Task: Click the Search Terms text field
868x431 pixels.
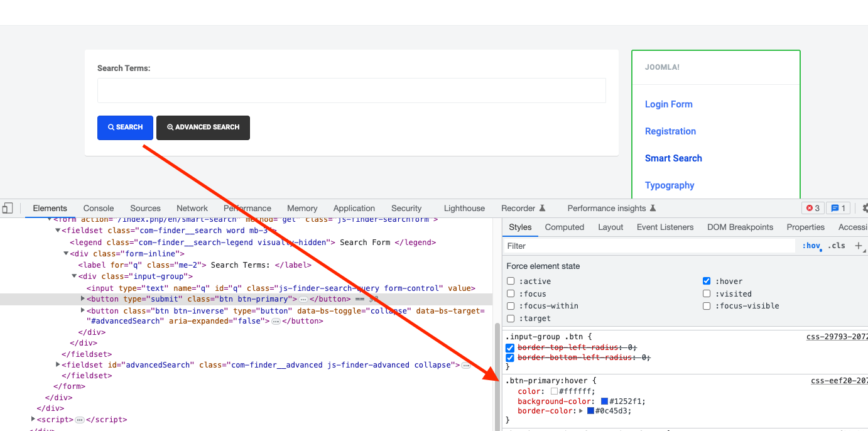Action: click(x=351, y=90)
